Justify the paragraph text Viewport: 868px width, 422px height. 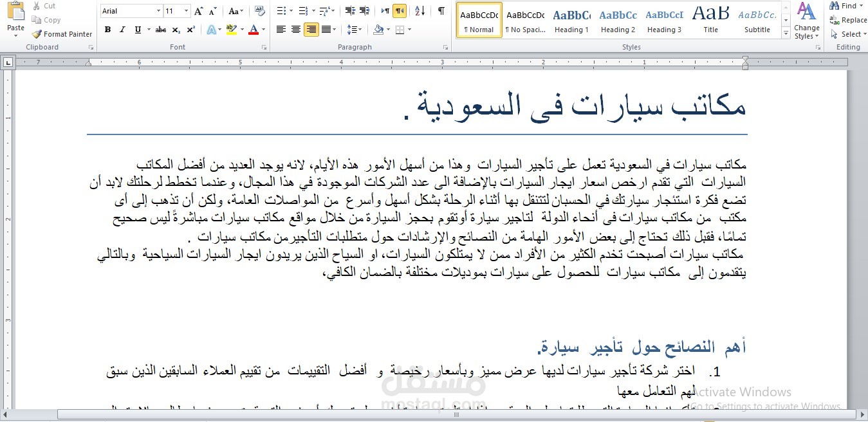pos(326,30)
